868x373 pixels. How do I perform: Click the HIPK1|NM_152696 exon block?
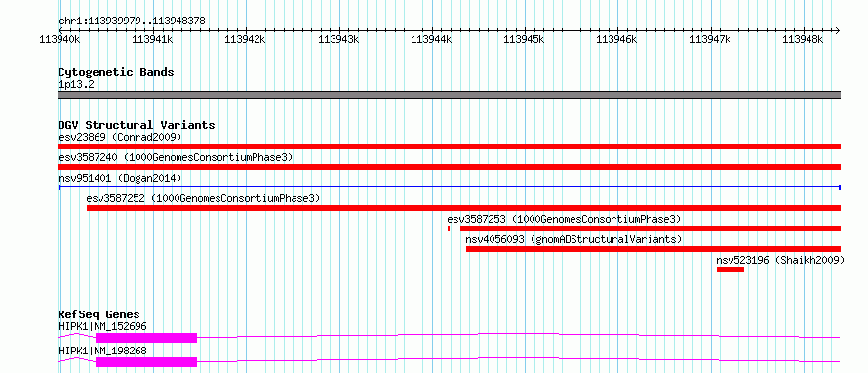point(146,338)
